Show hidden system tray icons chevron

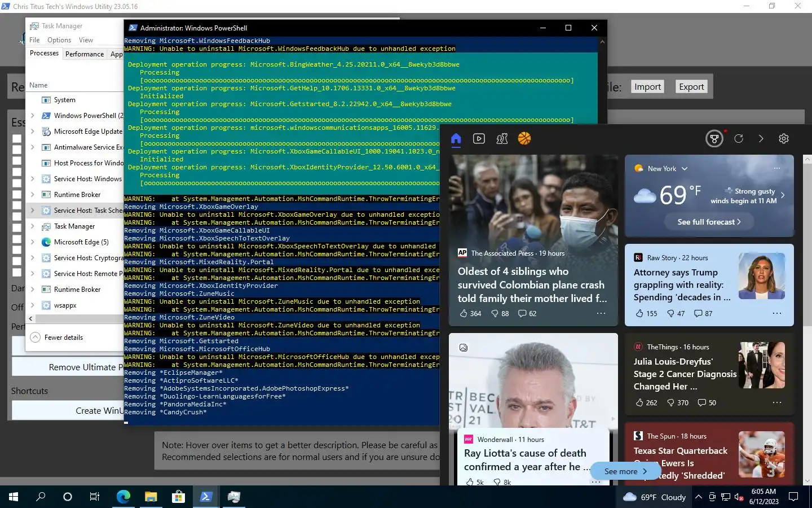pyautogui.click(x=699, y=497)
